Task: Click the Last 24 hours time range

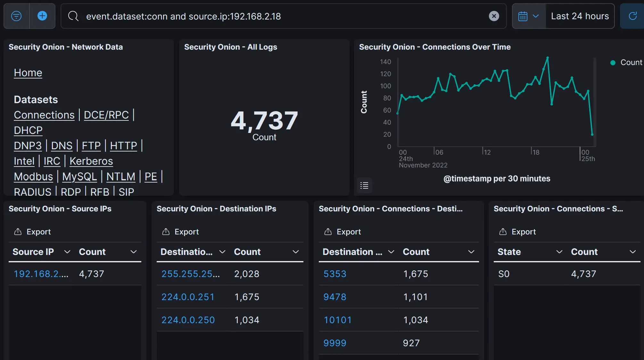Action: pyautogui.click(x=580, y=16)
